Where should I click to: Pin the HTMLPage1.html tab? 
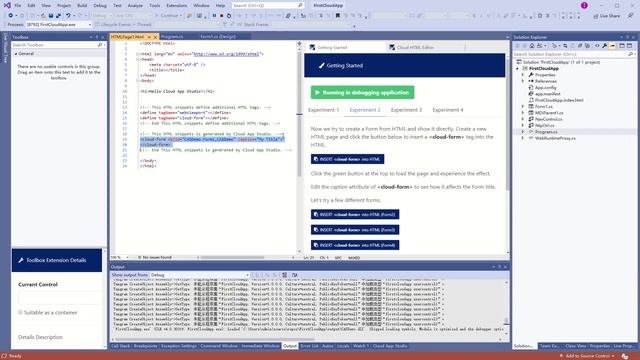coord(149,37)
